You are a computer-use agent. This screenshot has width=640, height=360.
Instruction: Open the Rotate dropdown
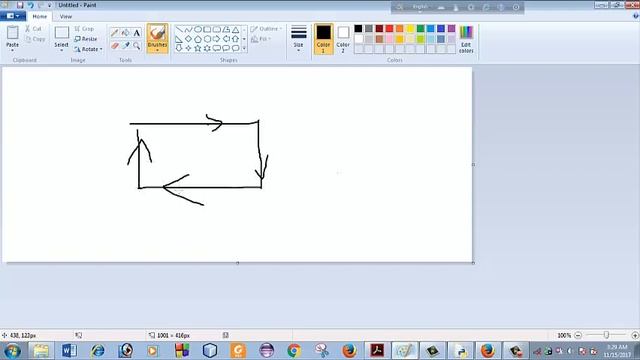88,49
